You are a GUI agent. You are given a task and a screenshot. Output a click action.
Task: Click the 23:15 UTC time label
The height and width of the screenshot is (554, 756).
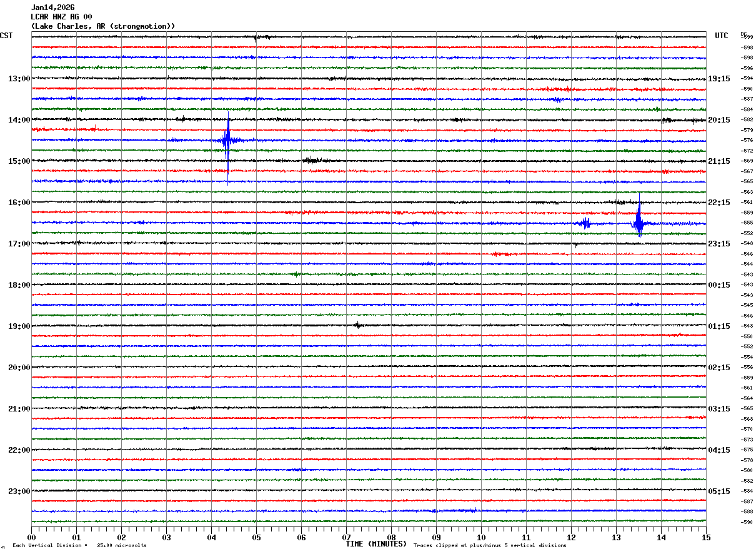(x=719, y=244)
